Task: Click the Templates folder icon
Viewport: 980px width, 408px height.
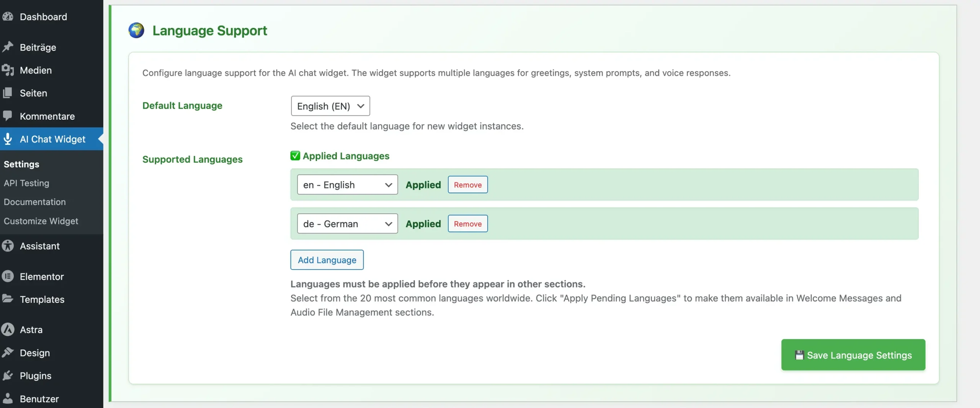Action: tap(8, 299)
